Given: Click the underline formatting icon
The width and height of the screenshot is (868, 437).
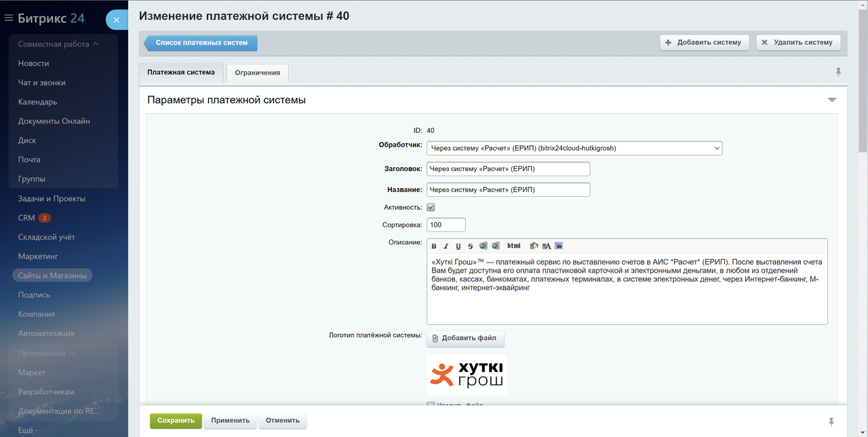Looking at the screenshot, I should pos(458,246).
